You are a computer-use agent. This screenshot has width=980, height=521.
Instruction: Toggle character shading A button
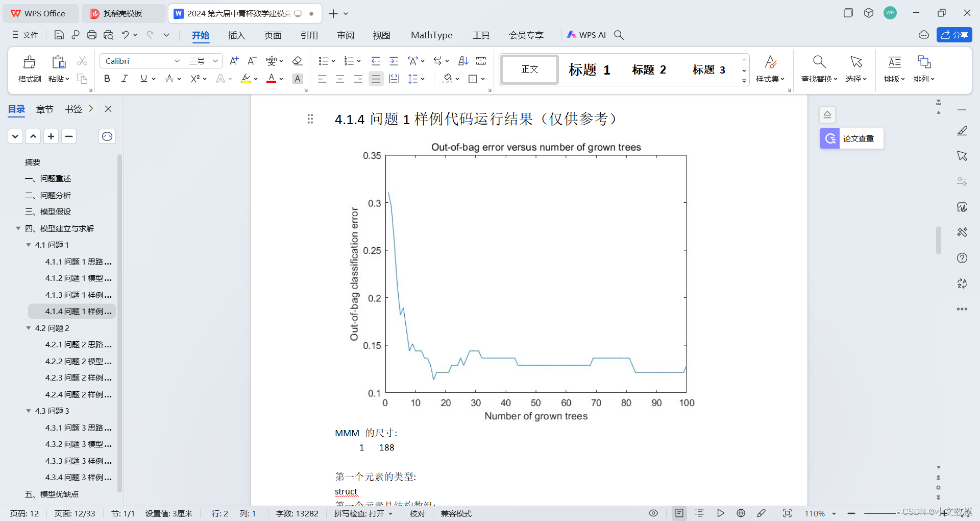[x=298, y=79]
